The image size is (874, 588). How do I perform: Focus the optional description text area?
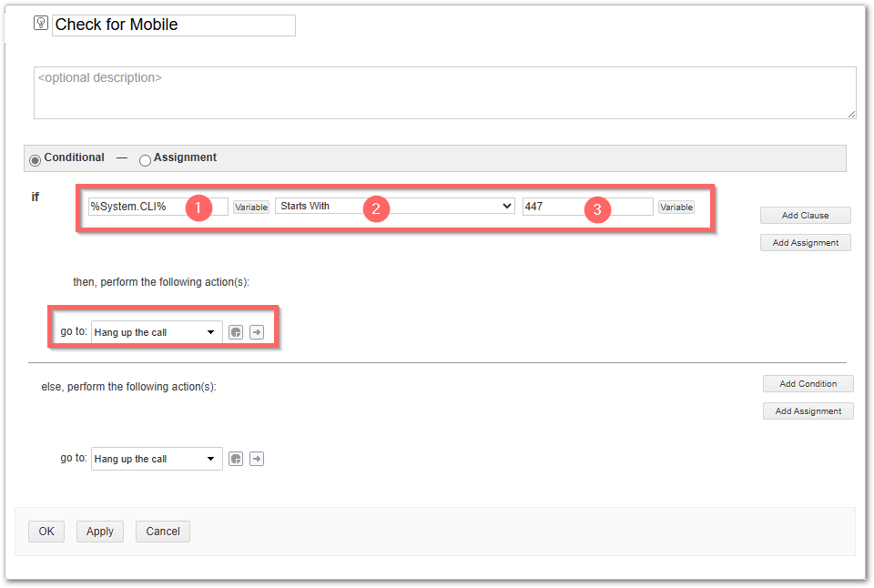445,93
